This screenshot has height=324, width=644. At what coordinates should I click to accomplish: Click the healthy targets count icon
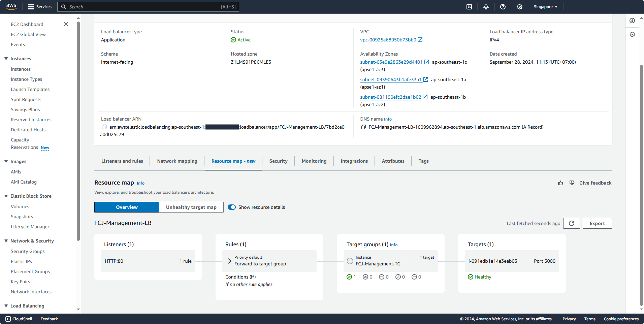[x=349, y=277]
